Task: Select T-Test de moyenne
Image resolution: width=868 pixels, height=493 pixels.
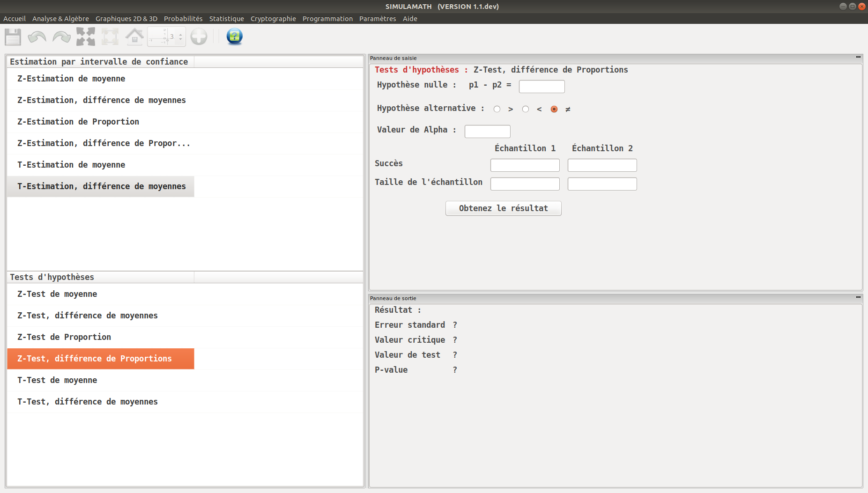Action: pos(101,380)
